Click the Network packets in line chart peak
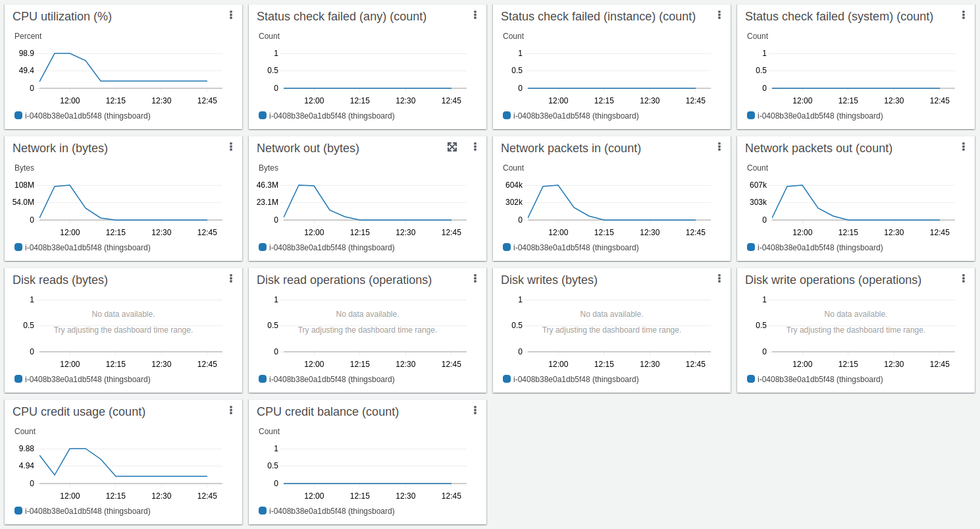Screen dimensions: 980x529 tap(557, 185)
